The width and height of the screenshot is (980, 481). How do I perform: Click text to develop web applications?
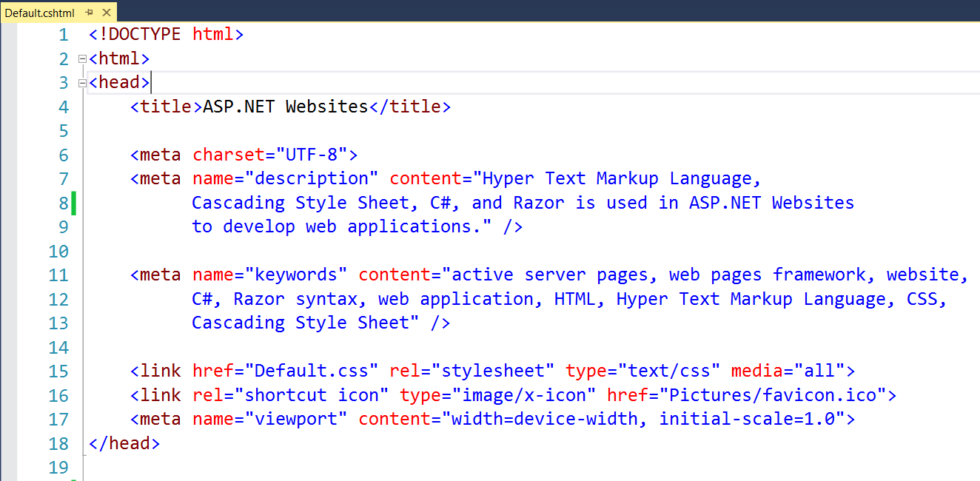[x=337, y=226]
